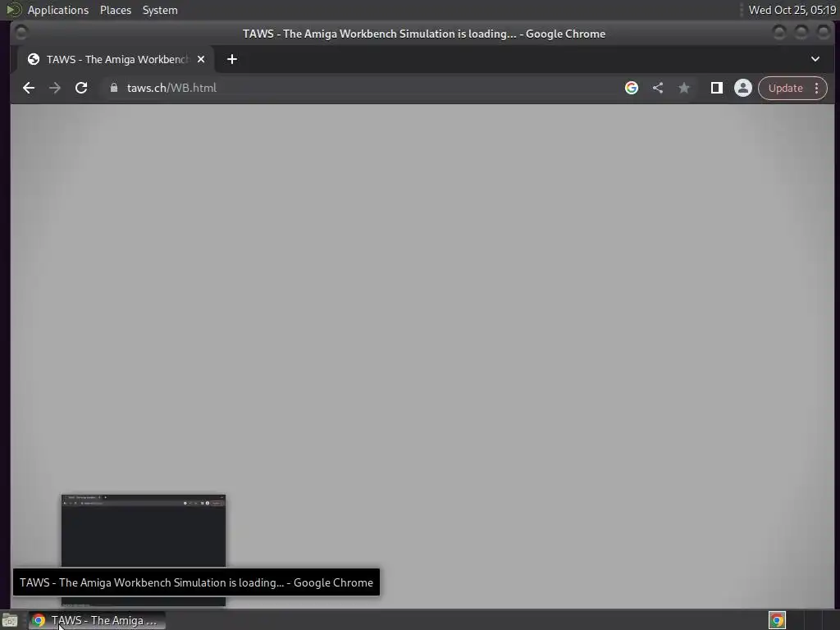View site security lock info
The width and height of the screenshot is (840, 630).
point(113,88)
